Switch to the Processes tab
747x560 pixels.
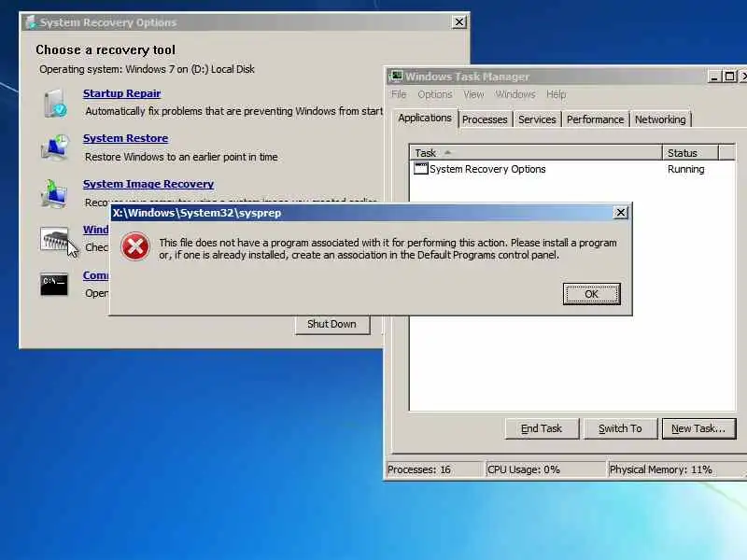[x=485, y=119]
